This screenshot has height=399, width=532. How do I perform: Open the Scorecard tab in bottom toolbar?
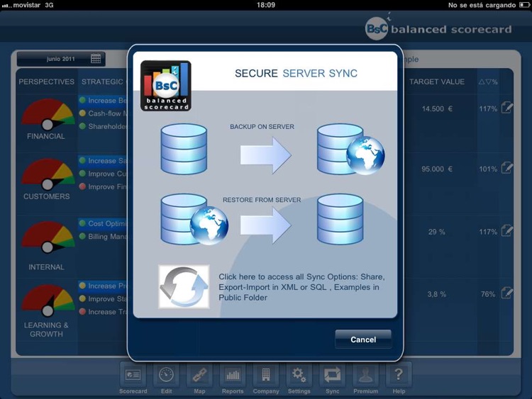click(x=133, y=379)
